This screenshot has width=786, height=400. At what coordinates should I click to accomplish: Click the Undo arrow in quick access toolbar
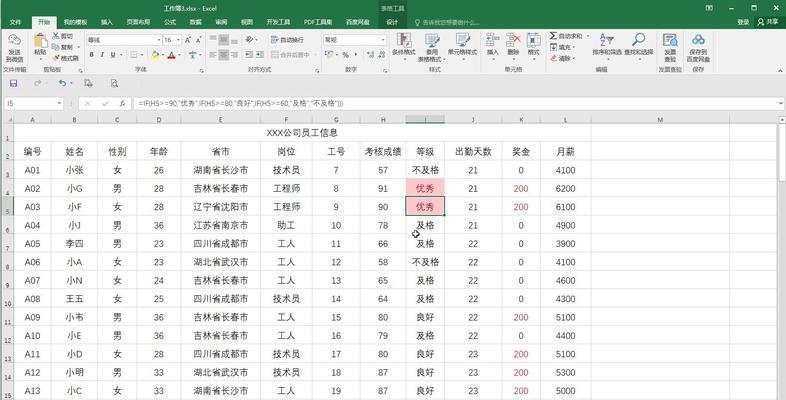(x=62, y=83)
